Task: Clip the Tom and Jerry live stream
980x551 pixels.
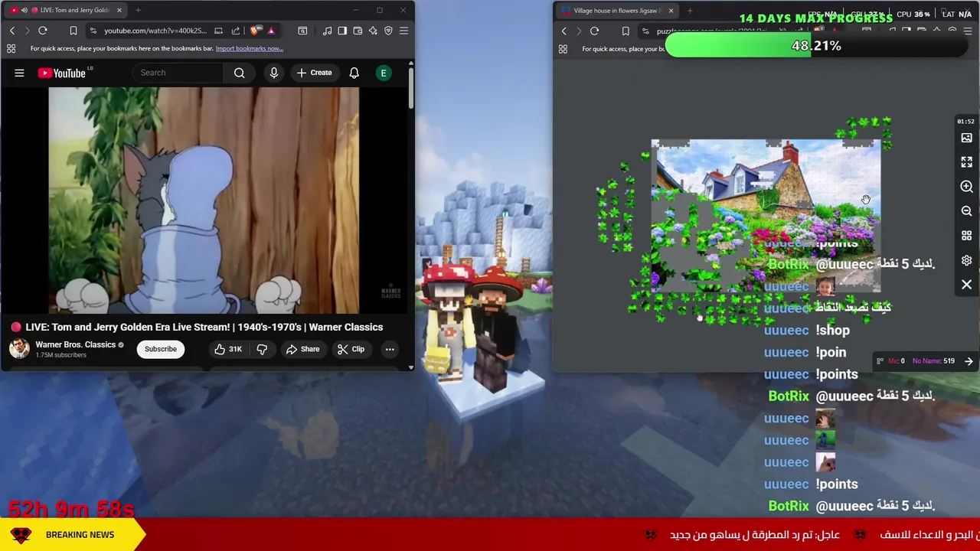Action: point(350,349)
